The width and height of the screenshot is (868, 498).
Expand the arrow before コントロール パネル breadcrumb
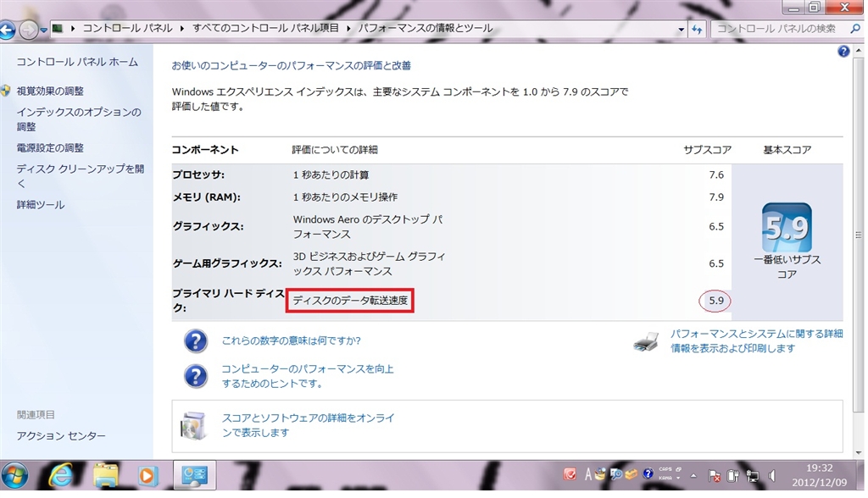click(x=73, y=28)
